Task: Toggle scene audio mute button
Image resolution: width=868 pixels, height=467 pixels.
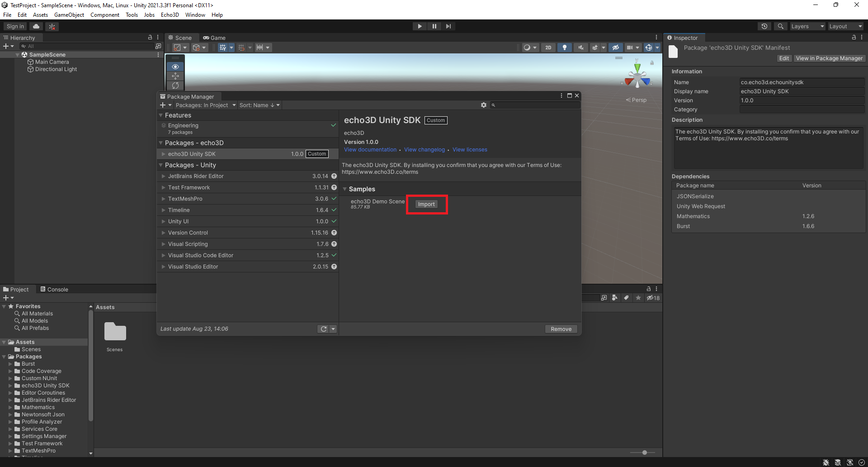Action: point(580,48)
